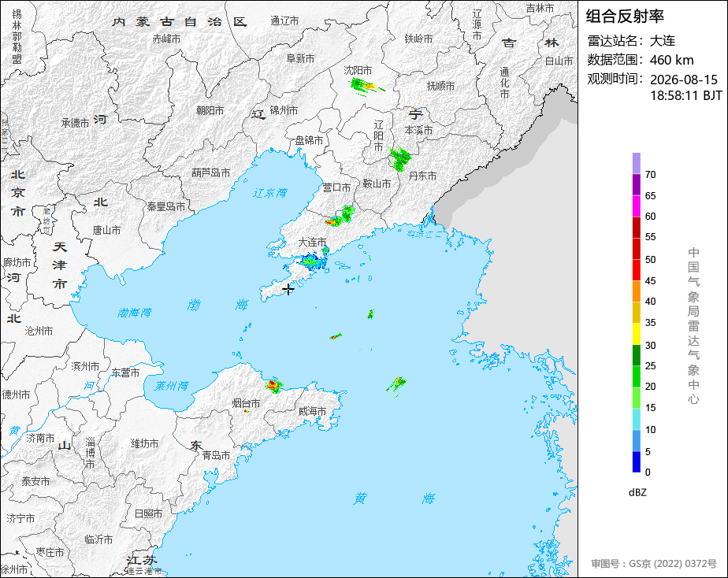This screenshot has width=728, height=578.
Task: Click the 审图号 GS京 (2022) 0372号 text
Action: (x=654, y=564)
